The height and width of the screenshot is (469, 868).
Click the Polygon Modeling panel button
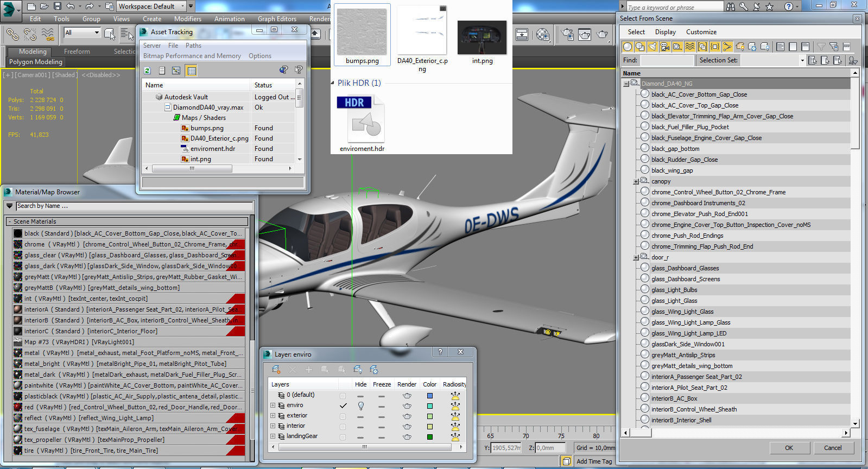coord(36,62)
